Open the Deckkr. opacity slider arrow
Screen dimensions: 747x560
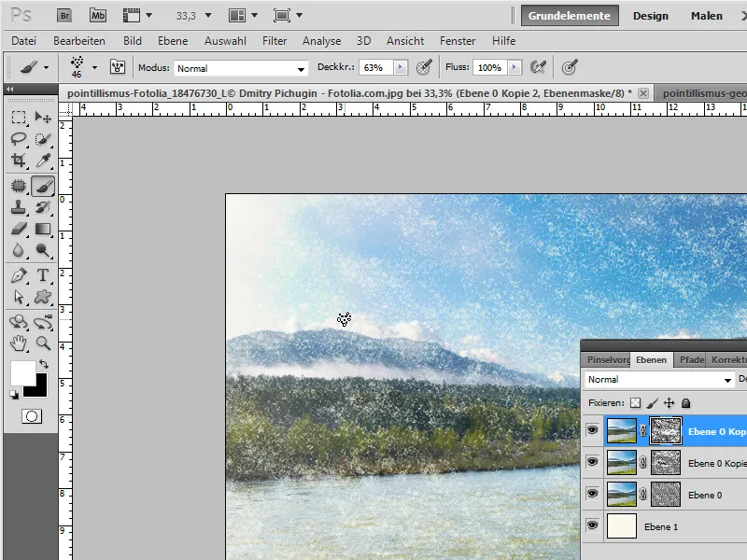tap(401, 67)
